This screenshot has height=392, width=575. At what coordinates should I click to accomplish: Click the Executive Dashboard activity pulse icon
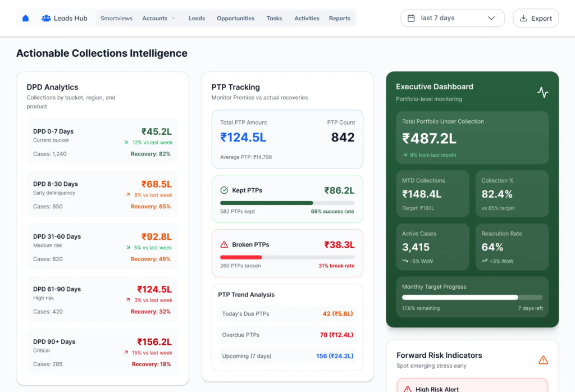542,92
